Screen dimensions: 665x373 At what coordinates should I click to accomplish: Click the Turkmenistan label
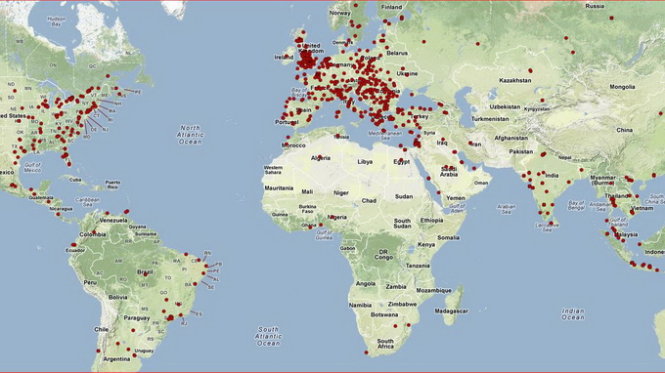point(490,119)
